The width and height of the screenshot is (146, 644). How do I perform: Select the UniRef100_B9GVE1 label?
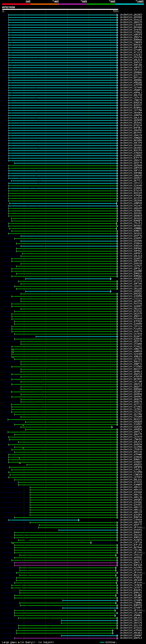[x=131, y=590]
